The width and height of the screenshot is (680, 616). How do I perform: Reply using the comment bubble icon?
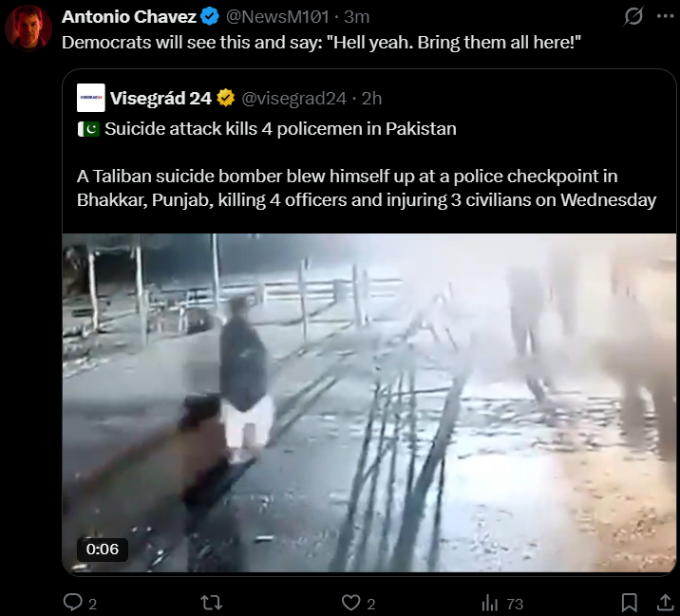(72, 602)
